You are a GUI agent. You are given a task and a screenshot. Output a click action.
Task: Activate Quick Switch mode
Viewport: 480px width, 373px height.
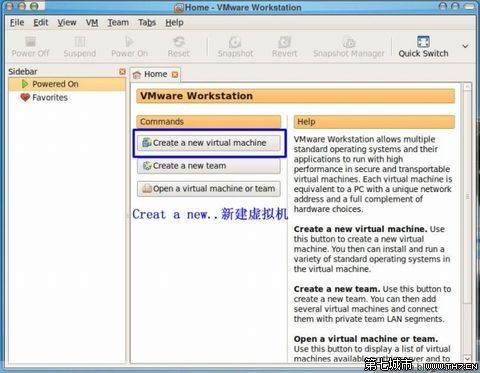pyautogui.click(x=423, y=47)
